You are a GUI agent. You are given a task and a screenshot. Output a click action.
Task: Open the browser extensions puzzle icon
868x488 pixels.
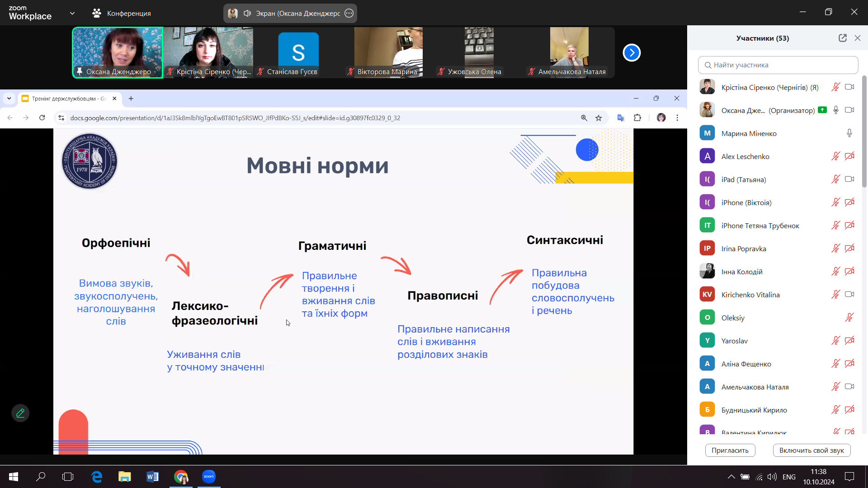pos(637,118)
